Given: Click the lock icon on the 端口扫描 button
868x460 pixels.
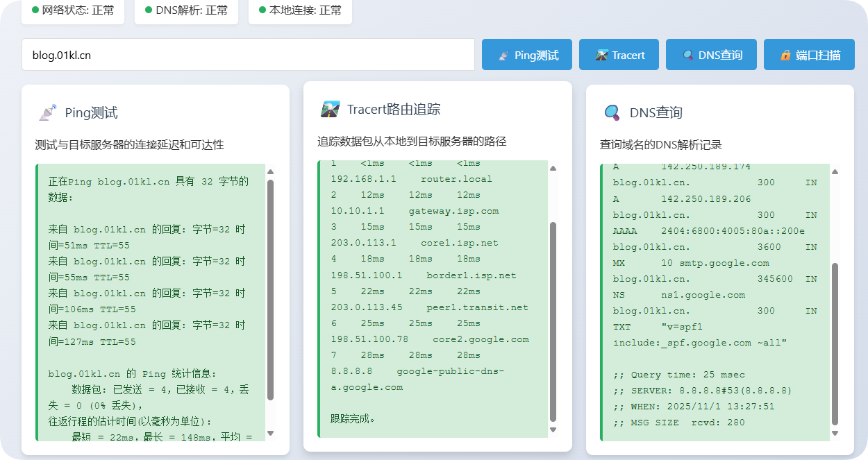Looking at the screenshot, I should point(785,56).
